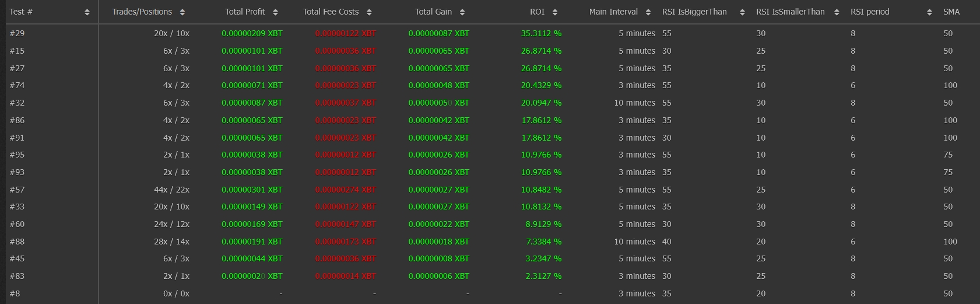Click the ROI column header label
980x304 pixels.
[537, 12]
